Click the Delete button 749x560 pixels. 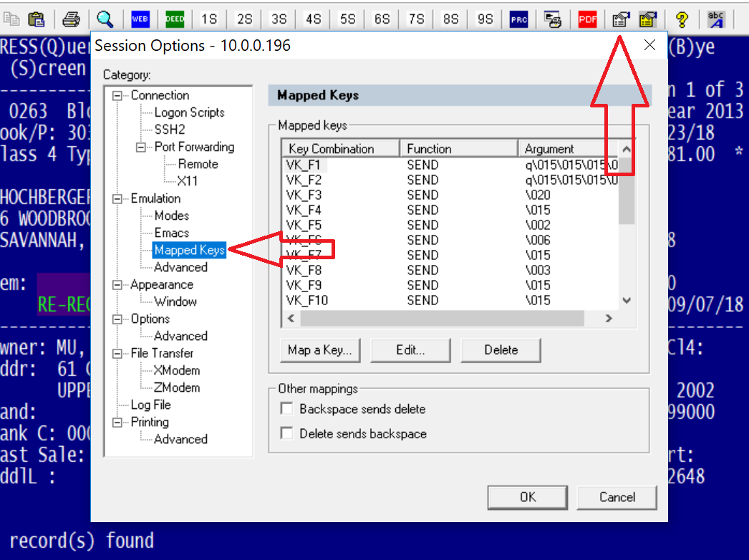(501, 350)
